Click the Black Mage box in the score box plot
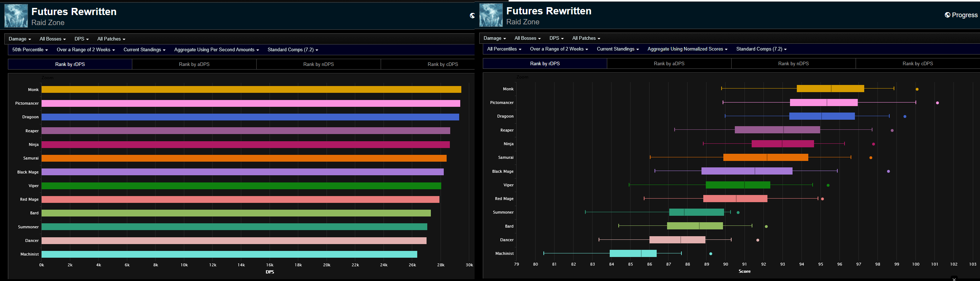Viewport: 980px width, 281px height. point(747,171)
